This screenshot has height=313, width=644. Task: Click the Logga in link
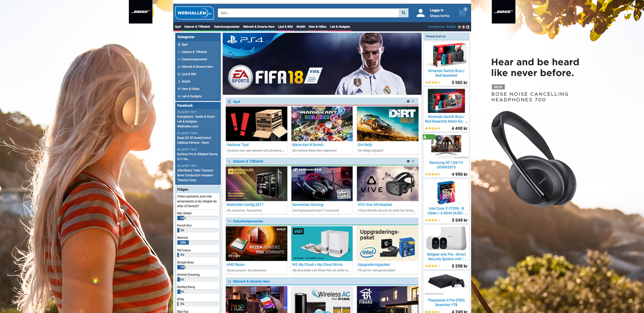pyautogui.click(x=436, y=10)
